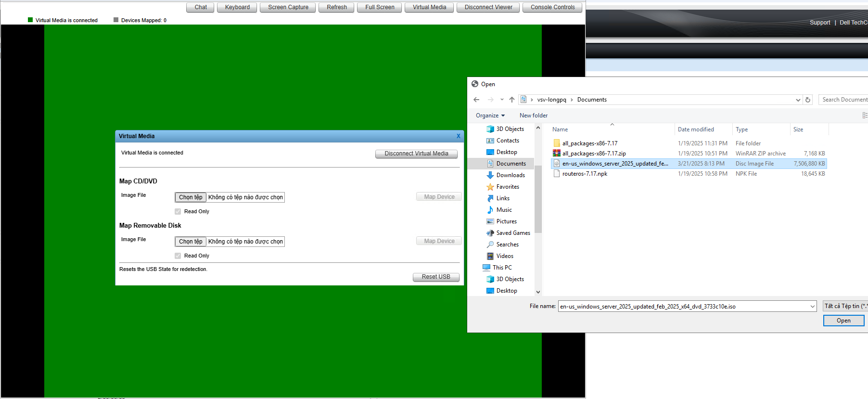Open the Music folder in navigation pane
This screenshot has width=868, height=399.
coord(504,210)
